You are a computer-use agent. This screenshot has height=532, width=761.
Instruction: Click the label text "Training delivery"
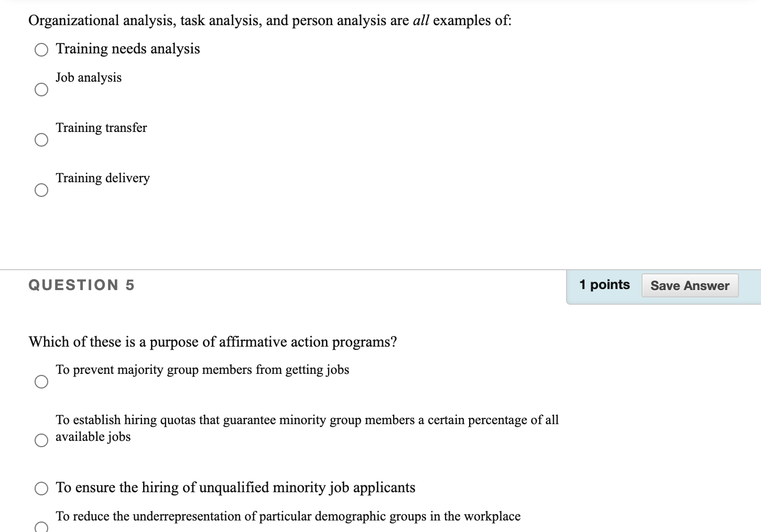point(103,178)
